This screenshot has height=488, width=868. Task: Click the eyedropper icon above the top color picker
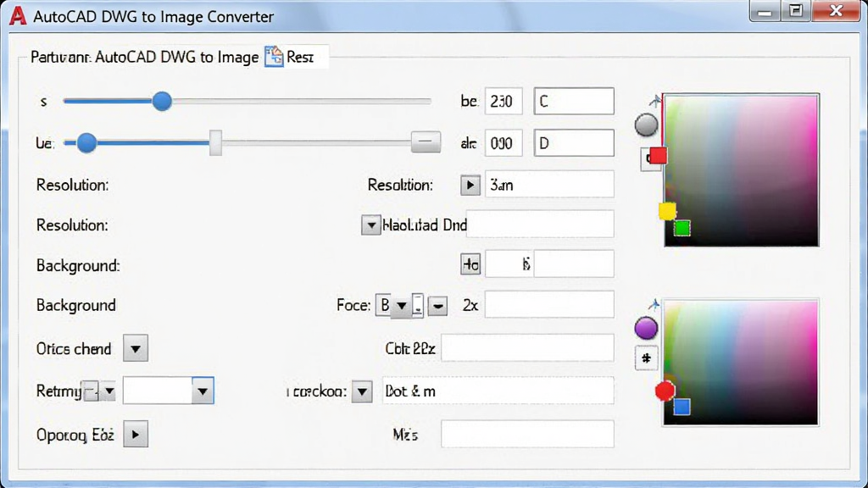(x=655, y=101)
